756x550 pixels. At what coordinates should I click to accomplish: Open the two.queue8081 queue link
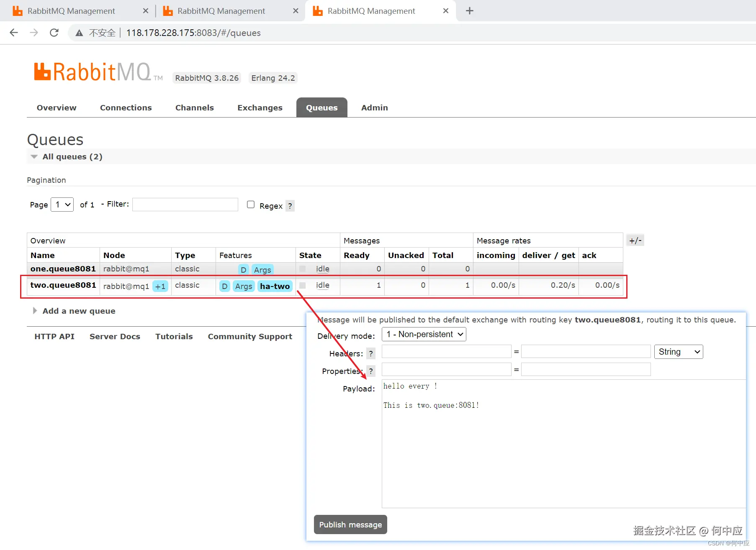pyautogui.click(x=63, y=285)
